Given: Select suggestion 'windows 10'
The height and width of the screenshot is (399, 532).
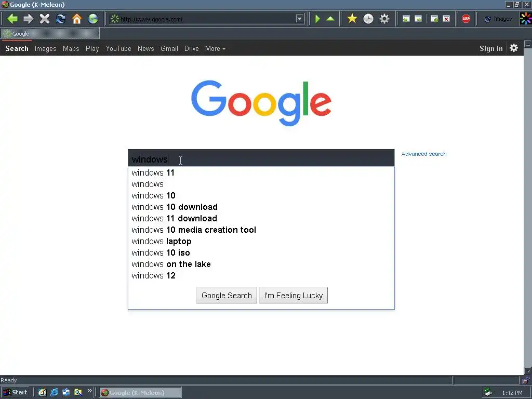Looking at the screenshot, I should pos(261,195).
